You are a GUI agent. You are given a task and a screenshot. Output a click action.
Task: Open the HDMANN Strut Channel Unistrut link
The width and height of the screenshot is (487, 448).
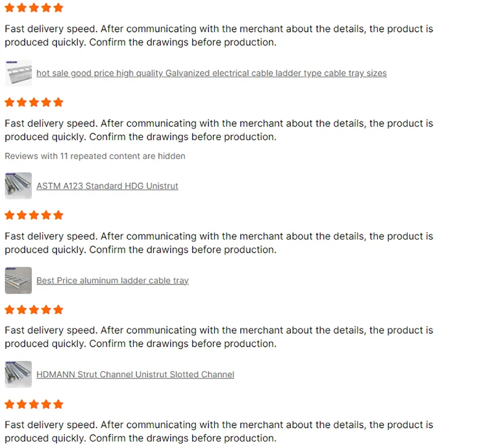135,375
